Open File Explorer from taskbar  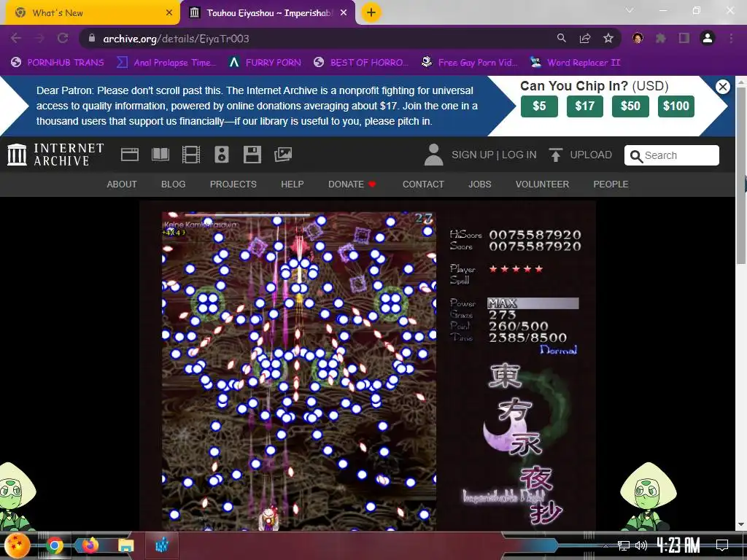(125, 545)
